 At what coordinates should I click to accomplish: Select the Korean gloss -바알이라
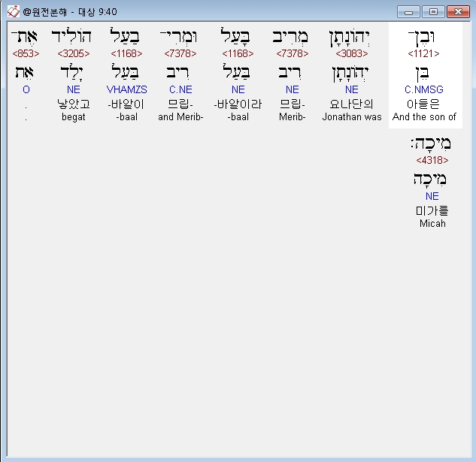[x=238, y=104]
